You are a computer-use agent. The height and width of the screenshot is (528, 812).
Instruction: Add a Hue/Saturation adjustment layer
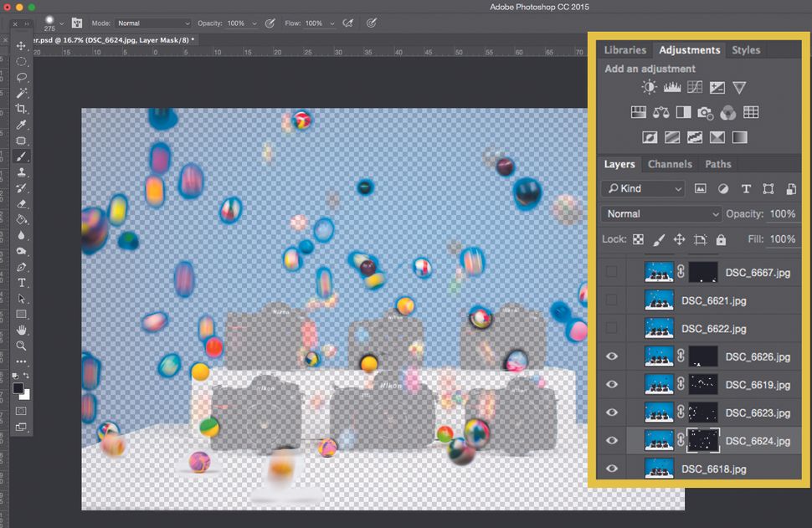coord(639,112)
